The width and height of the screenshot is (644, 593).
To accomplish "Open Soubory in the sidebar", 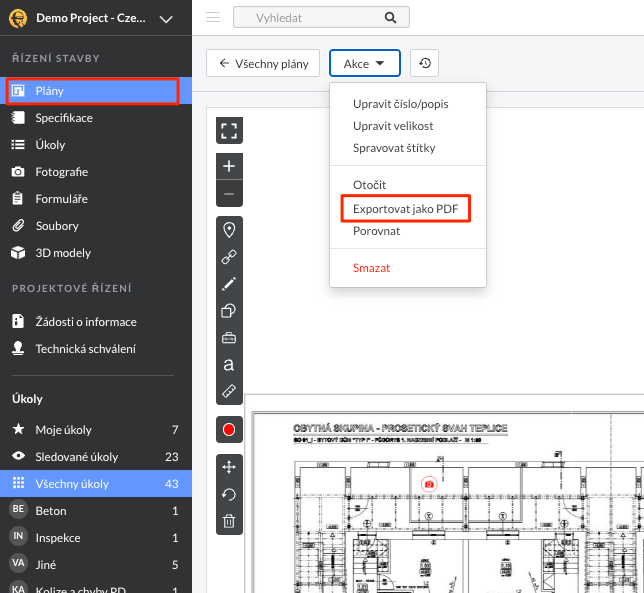I will pos(96,226).
